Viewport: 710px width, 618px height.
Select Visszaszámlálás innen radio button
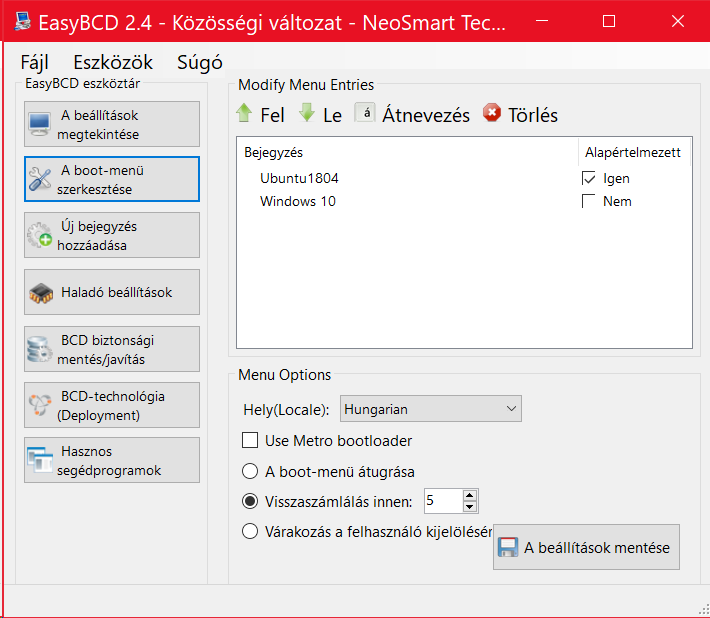click(250, 501)
